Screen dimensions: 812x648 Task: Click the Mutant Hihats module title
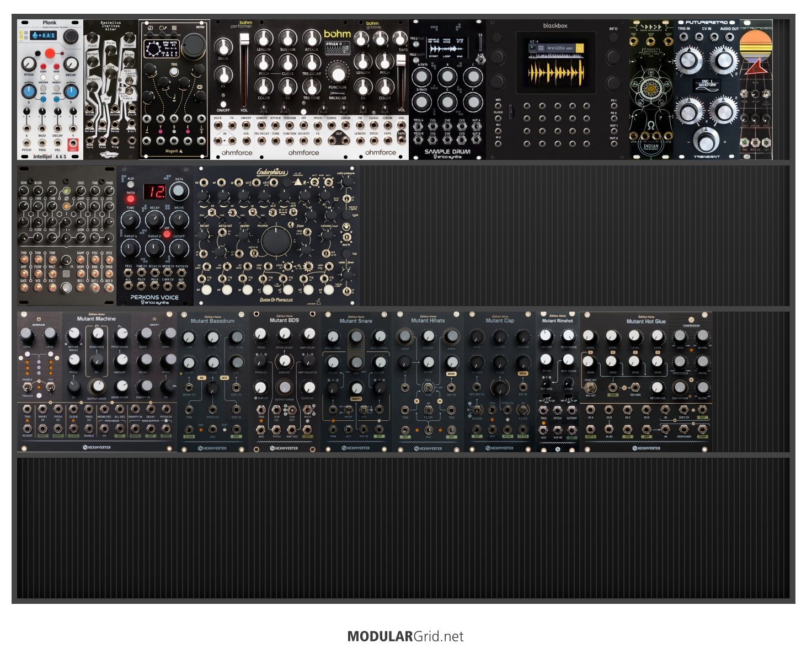point(428,320)
